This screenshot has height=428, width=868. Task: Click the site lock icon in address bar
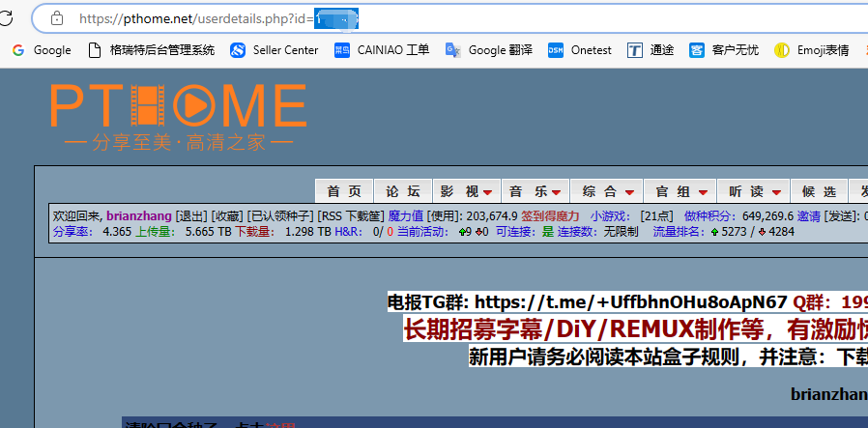56,18
